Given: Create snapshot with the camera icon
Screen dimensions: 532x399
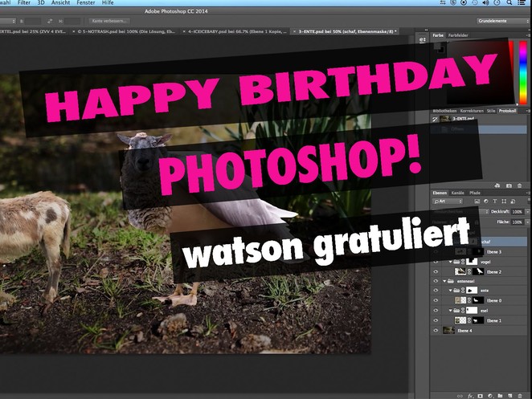Looking at the screenshot, I should pos(508,185).
